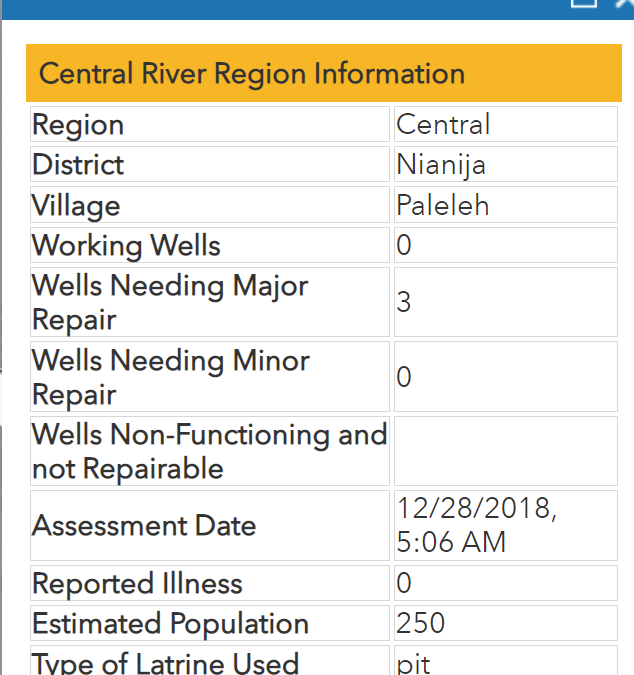
Task: Click the Working Wells value of 0
Action: pyautogui.click(x=506, y=245)
